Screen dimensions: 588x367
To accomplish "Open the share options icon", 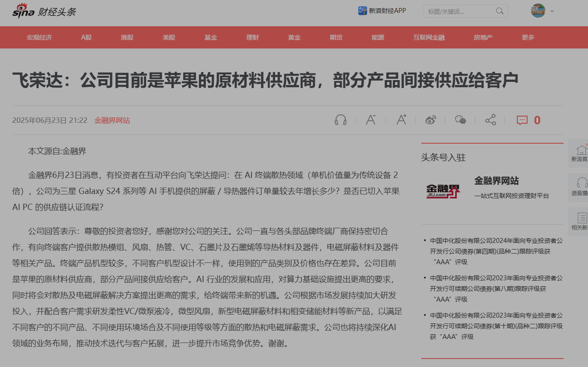I will [490, 120].
